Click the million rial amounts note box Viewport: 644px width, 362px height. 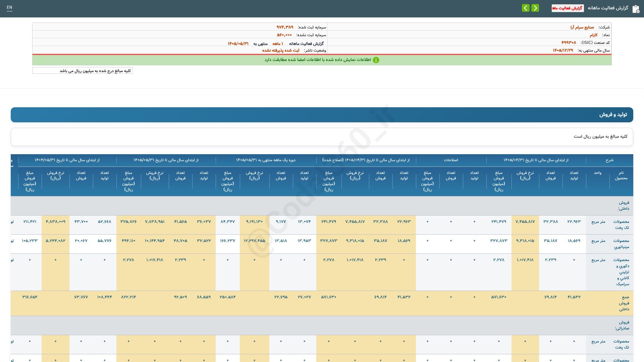coord(83,71)
